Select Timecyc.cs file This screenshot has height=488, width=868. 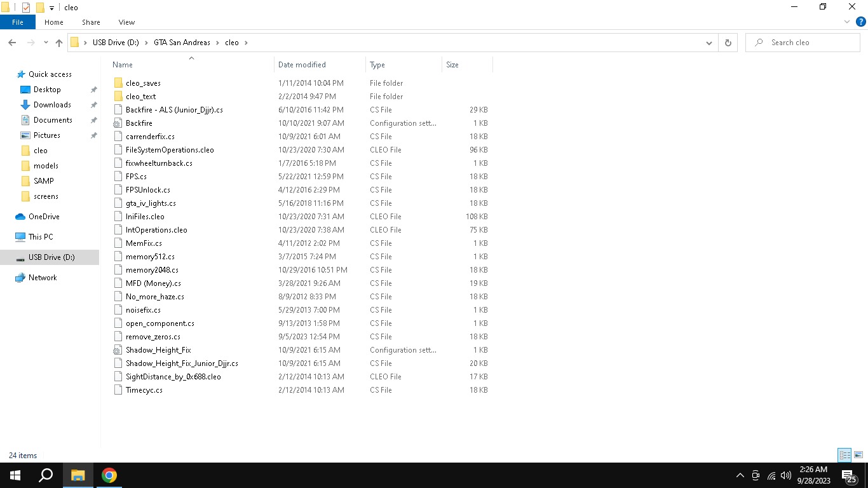click(144, 390)
